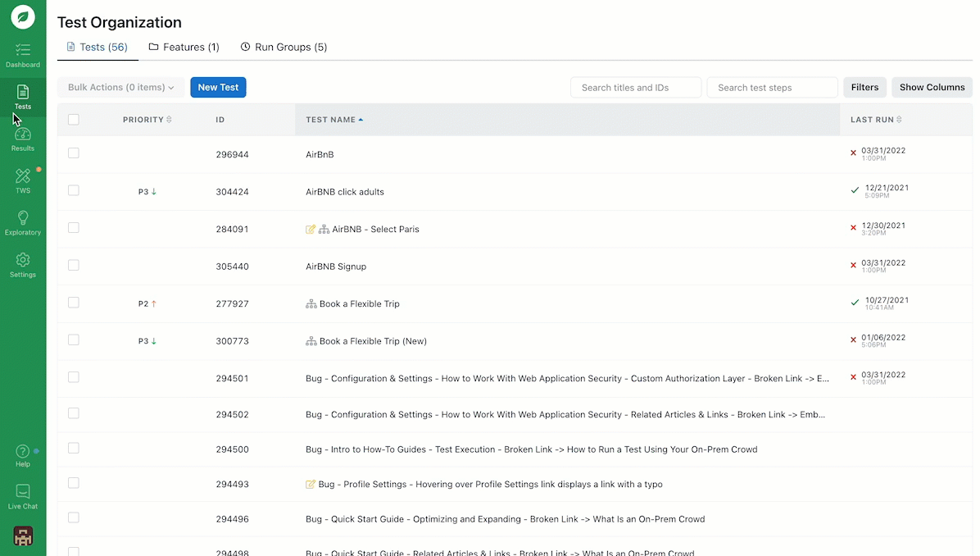The width and height of the screenshot is (980, 556).
Task: Open Book a Flexible Trip (New) test
Action: coord(373,341)
